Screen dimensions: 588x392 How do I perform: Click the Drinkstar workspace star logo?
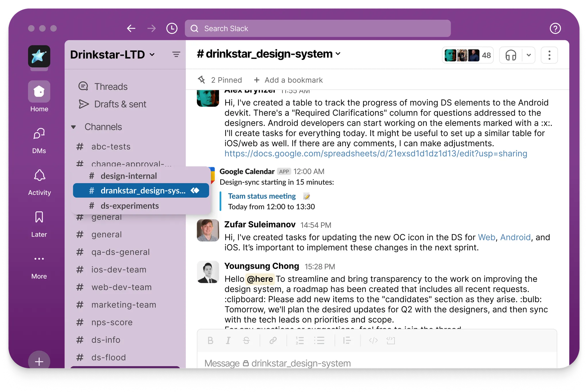39,56
